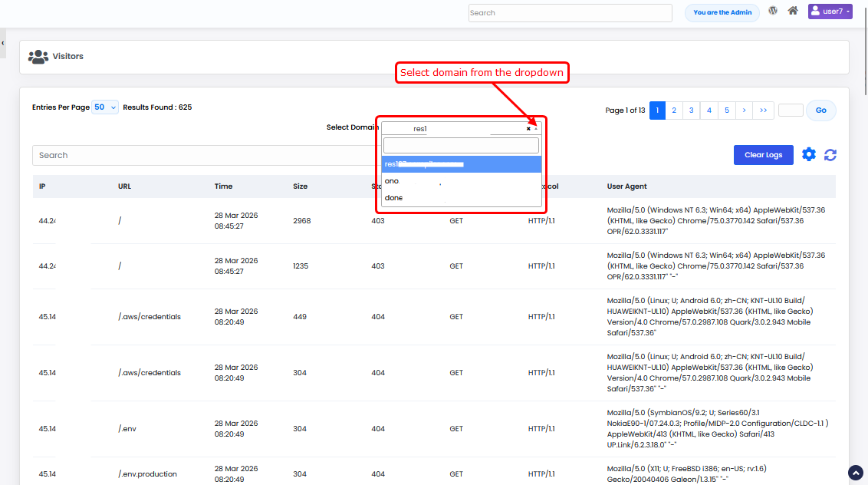Collapse the Select Domain dropdown arrow

click(536, 129)
